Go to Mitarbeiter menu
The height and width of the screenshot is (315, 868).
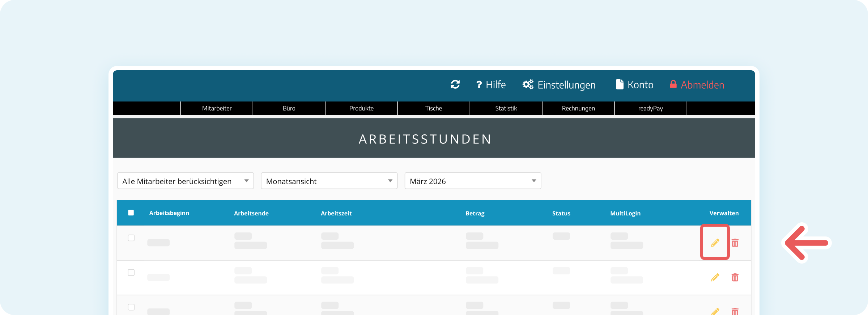click(x=217, y=108)
